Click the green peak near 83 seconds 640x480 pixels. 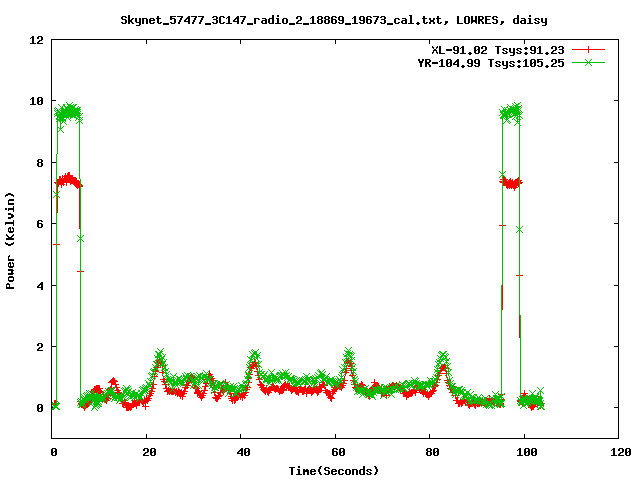443,356
